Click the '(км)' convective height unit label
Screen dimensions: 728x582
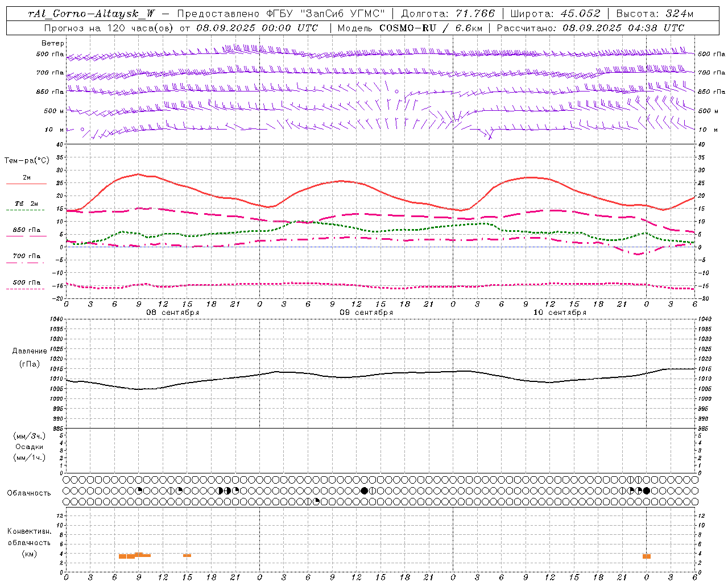click(29, 554)
